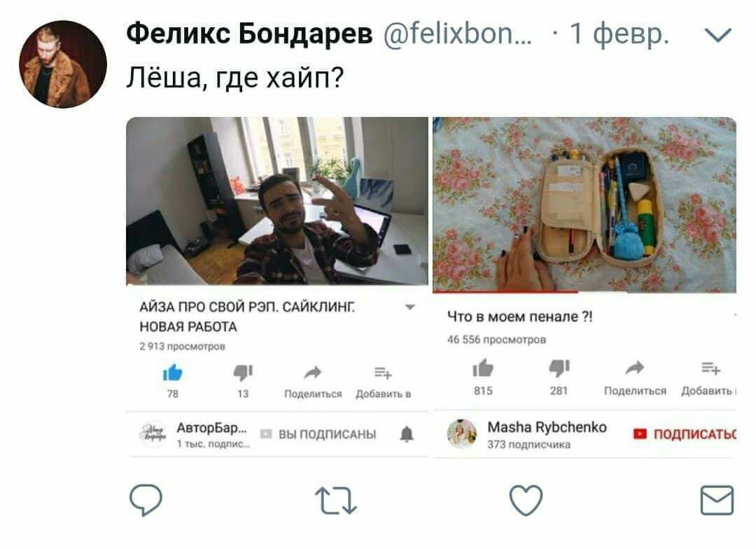Viewport: 756px width, 549px height.
Task: Toggle the notification bell for АвторБар channel
Action: point(407,434)
